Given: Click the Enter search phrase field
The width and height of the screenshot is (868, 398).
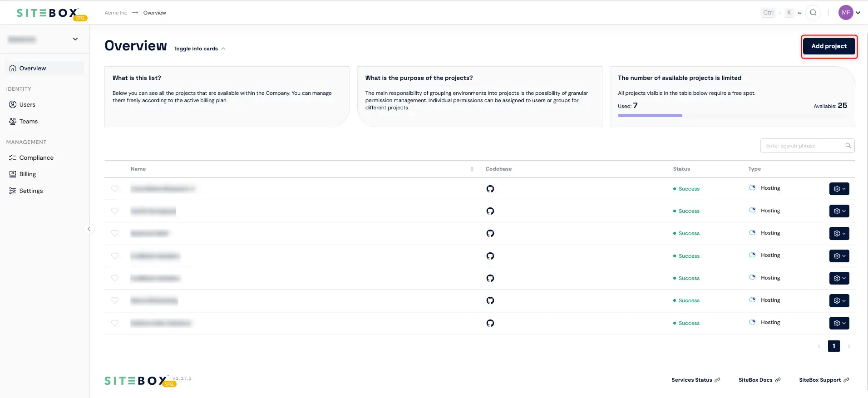Looking at the screenshot, I should (807, 146).
